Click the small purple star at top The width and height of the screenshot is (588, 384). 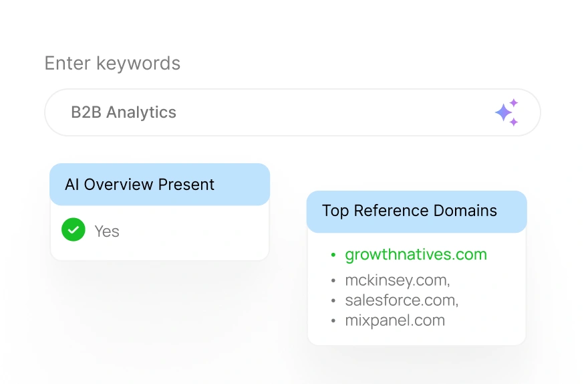click(x=514, y=102)
